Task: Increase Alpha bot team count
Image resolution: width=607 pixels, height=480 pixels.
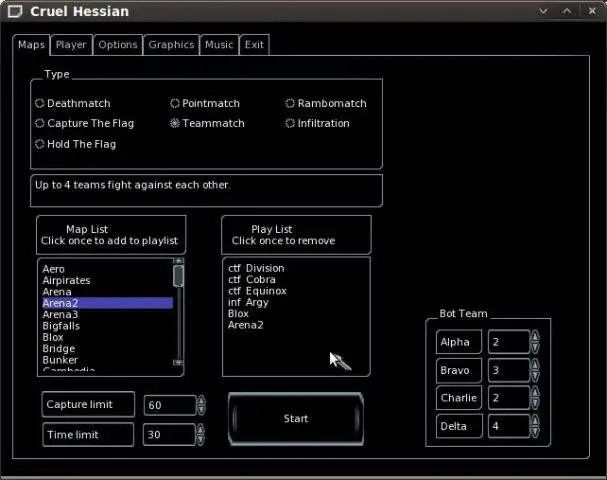Action: pyautogui.click(x=535, y=336)
